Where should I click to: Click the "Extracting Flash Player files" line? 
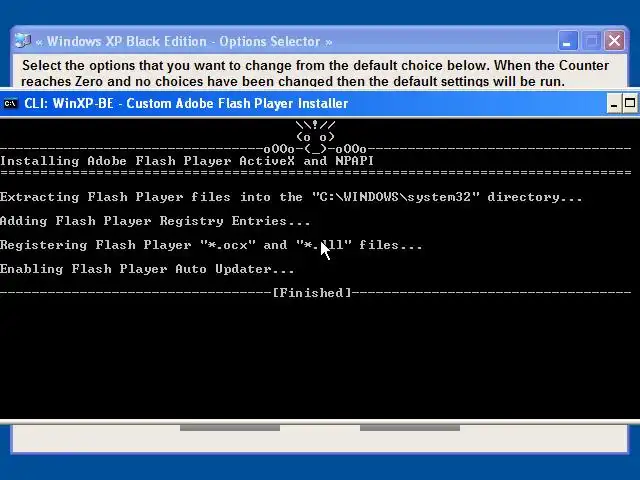coord(291,197)
